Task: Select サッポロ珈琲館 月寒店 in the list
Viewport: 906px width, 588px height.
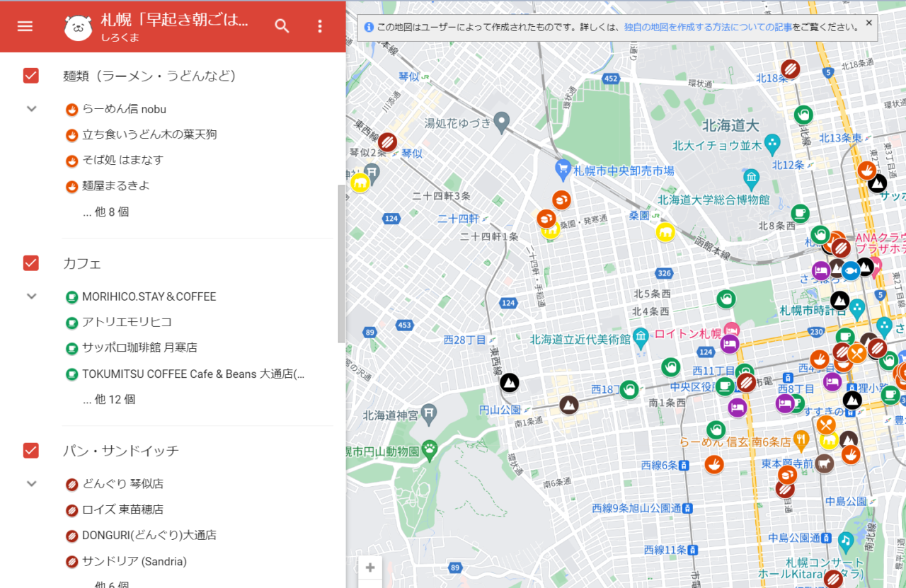Action: pyautogui.click(x=139, y=347)
